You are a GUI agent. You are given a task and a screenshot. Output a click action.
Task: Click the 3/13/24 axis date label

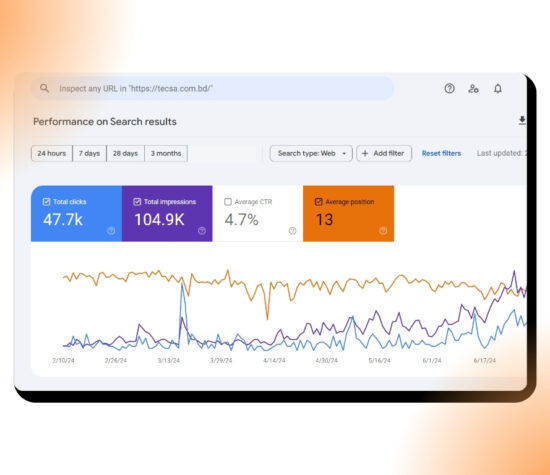[x=169, y=360]
